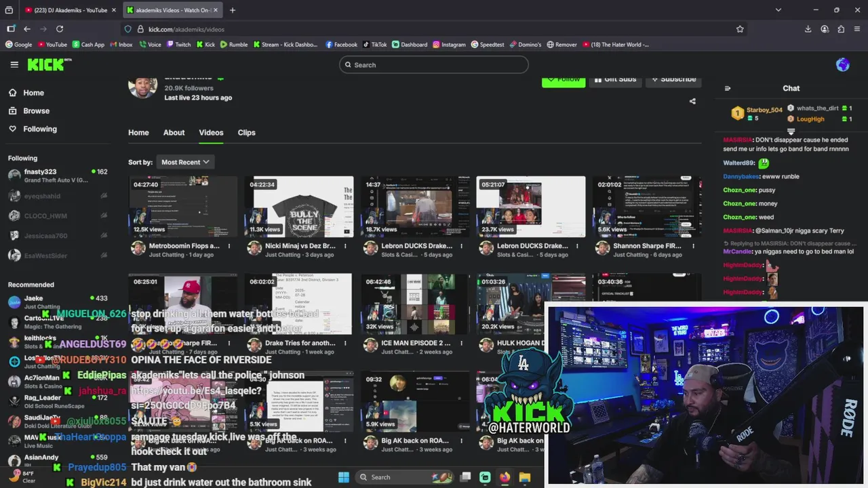Play the 02:01:02 Shannon Sharpe thumbnail
Image resolution: width=868 pixels, height=488 pixels.
tap(647, 207)
